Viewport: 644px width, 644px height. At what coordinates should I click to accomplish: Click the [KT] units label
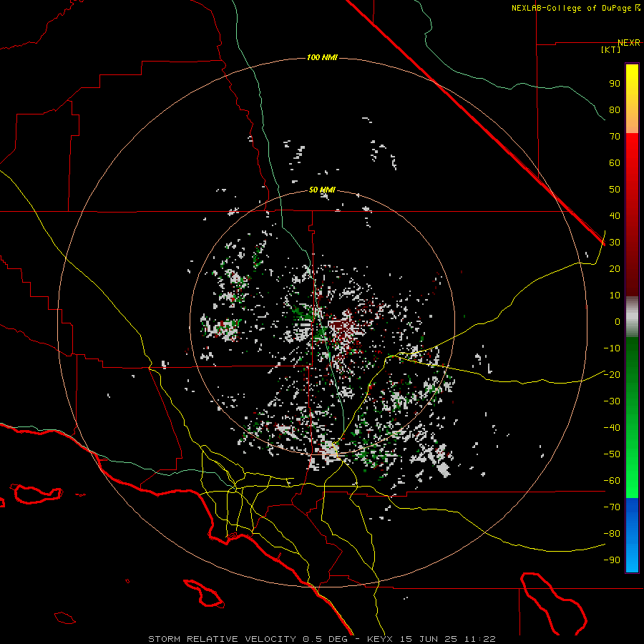(611, 49)
